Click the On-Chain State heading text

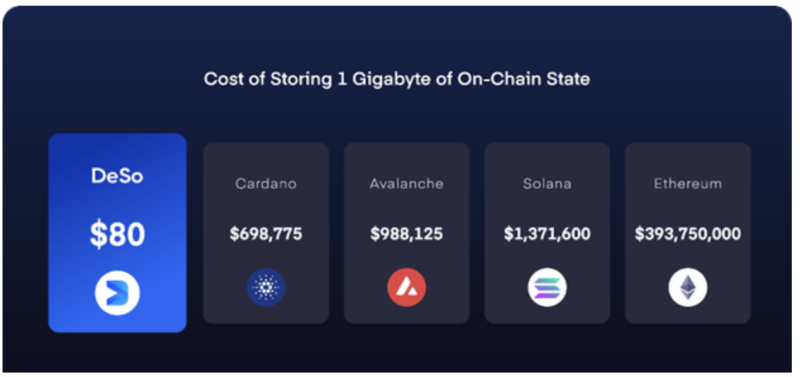coord(523,79)
